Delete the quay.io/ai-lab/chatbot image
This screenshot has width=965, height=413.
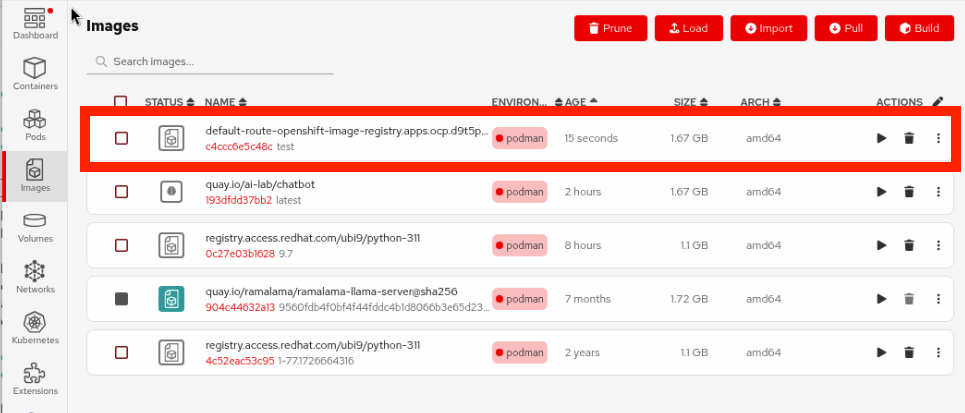(x=909, y=192)
